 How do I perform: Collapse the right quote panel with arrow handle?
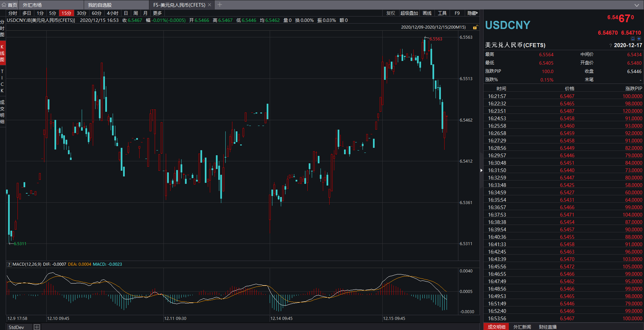(x=482, y=170)
